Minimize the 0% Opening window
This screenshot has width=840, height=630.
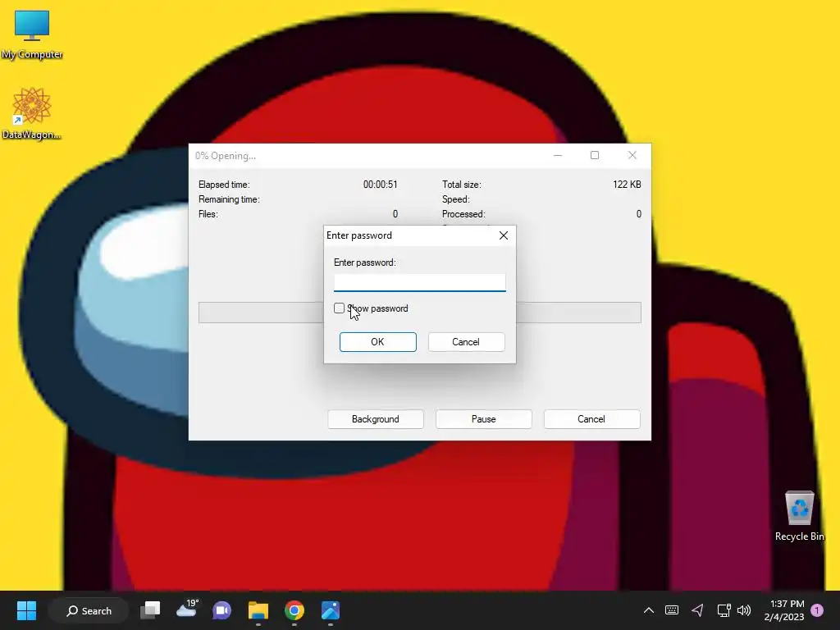point(558,155)
